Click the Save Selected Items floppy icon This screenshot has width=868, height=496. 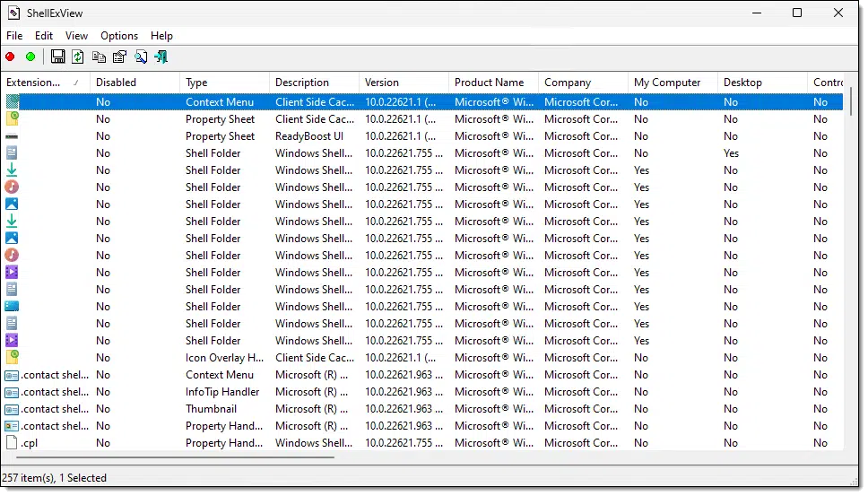point(57,57)
